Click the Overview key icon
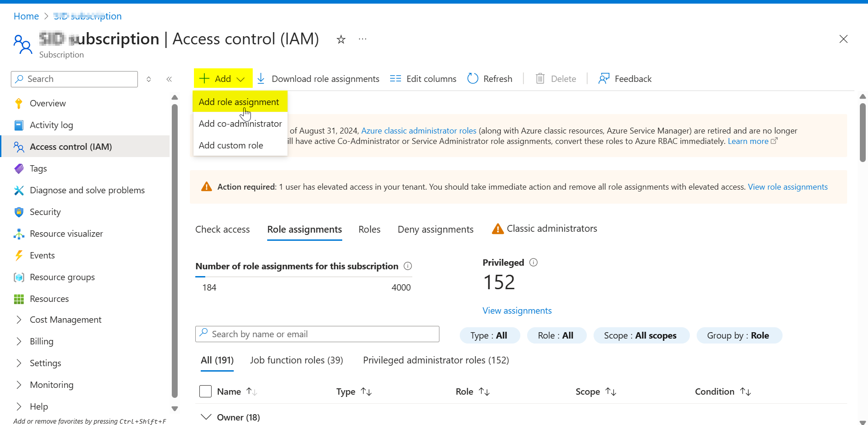The image size is (868, 425). pyautogui.click(x=19, y=103)
